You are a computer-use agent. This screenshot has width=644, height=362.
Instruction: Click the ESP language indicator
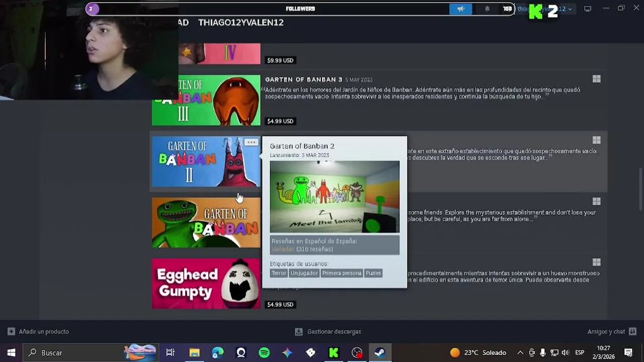580,353
